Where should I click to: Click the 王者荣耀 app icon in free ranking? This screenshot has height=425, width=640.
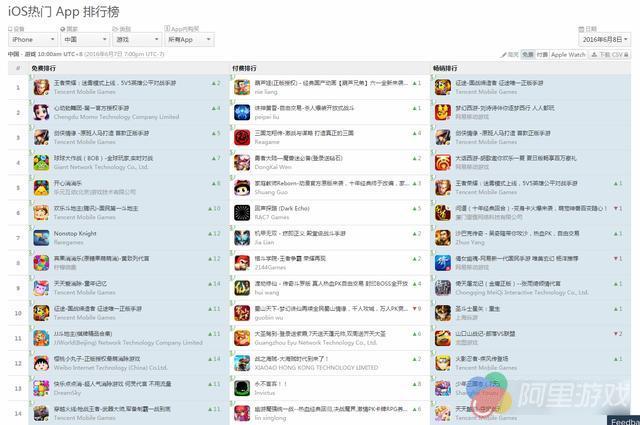[41, 85]
